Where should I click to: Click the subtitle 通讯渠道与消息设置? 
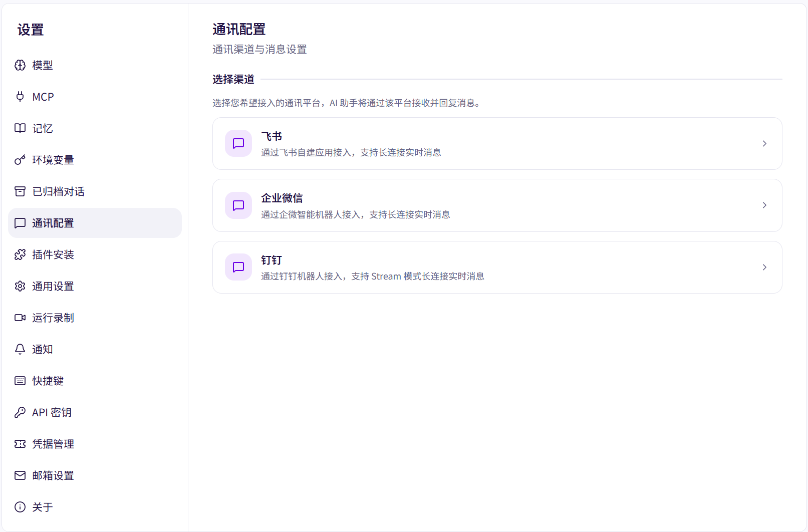pyautogui.click(x=259, y=49)
